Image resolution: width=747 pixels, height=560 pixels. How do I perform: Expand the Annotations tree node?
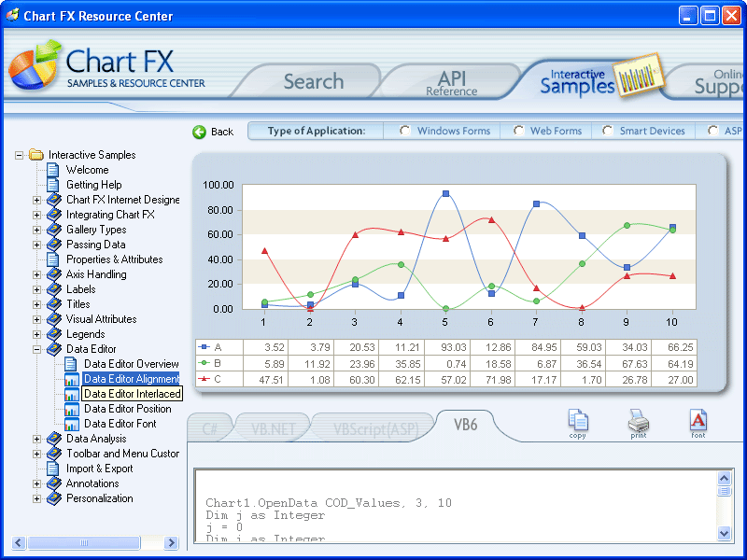coord(35,483)
